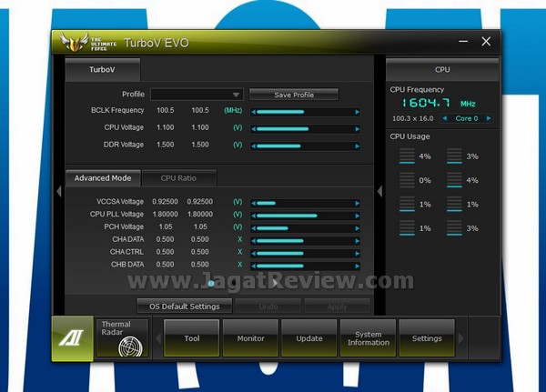This screenshot has width=546, height=392.
Task: Open the CPU Ratio tab
Action: click(x=178, y=178)
